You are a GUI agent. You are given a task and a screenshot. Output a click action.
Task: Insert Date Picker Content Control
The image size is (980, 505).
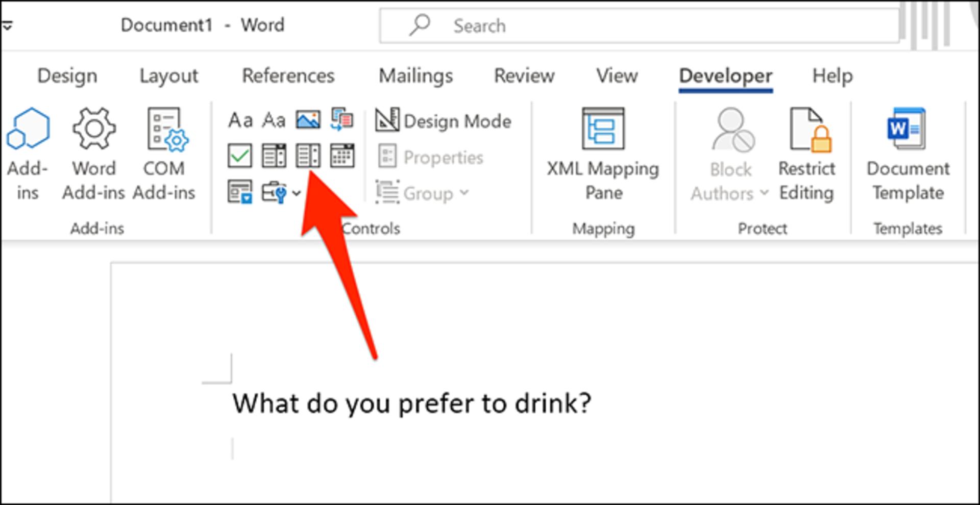(342, 156)
